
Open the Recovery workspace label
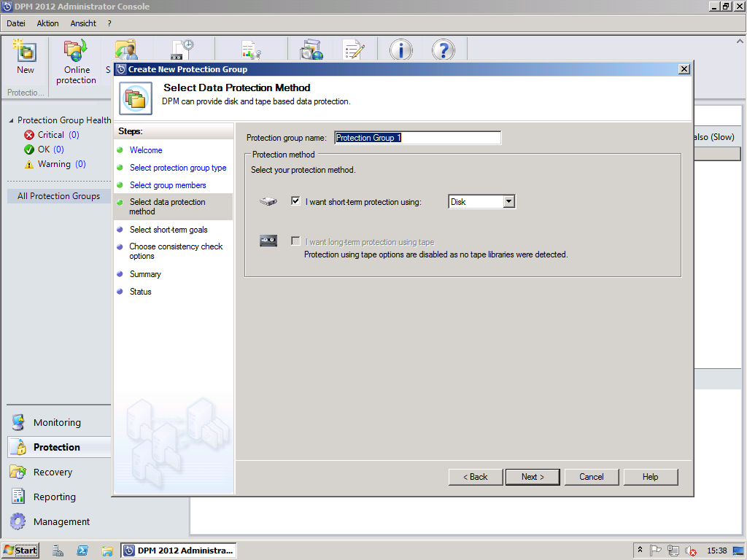(53, 472)
